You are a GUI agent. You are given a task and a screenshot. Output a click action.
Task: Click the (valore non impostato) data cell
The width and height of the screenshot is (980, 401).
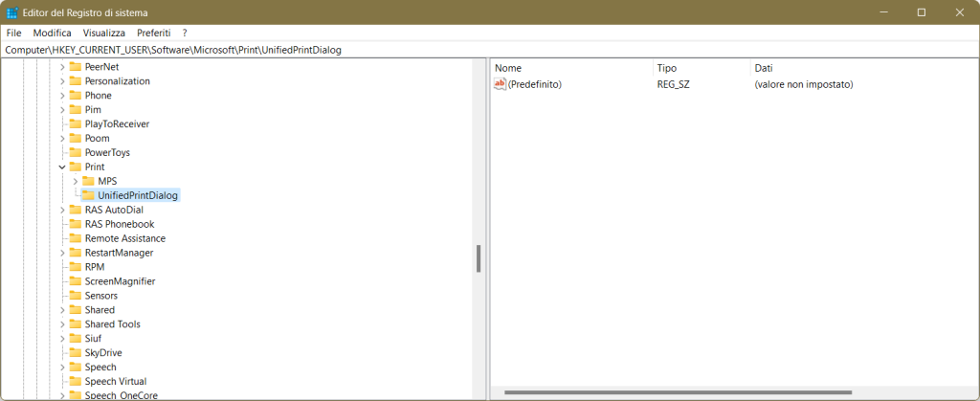[804, 83]
